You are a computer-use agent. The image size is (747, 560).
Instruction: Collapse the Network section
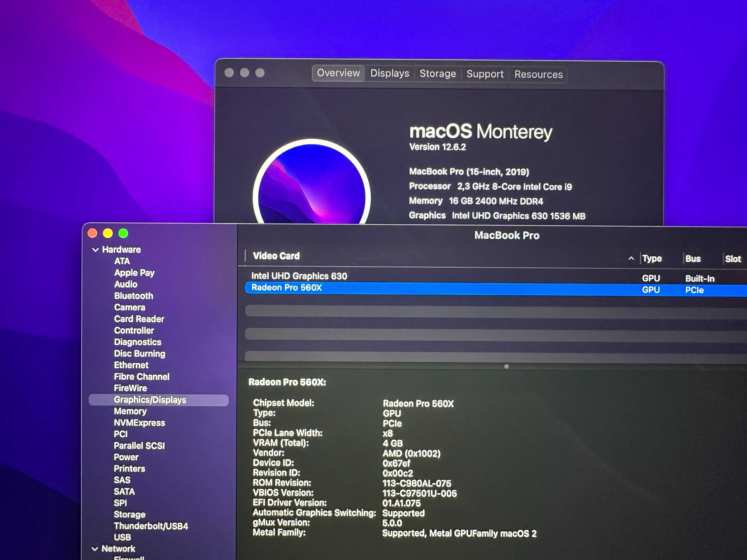click(x=95, y=549)
